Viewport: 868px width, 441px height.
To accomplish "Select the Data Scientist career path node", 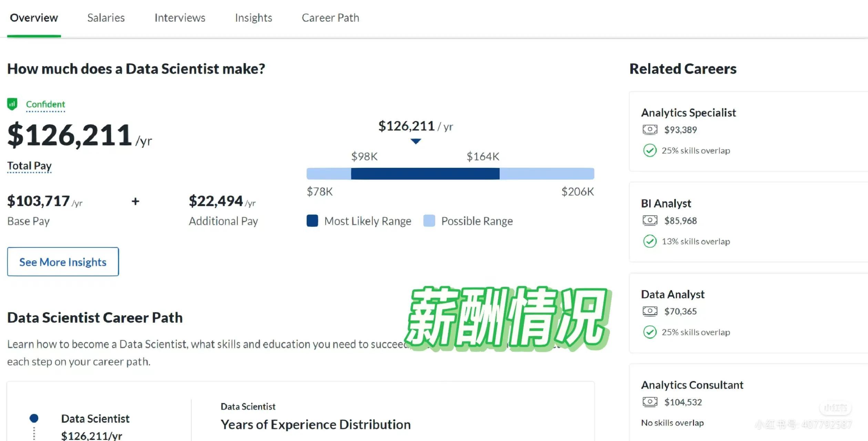I will [x=34, y=418].
